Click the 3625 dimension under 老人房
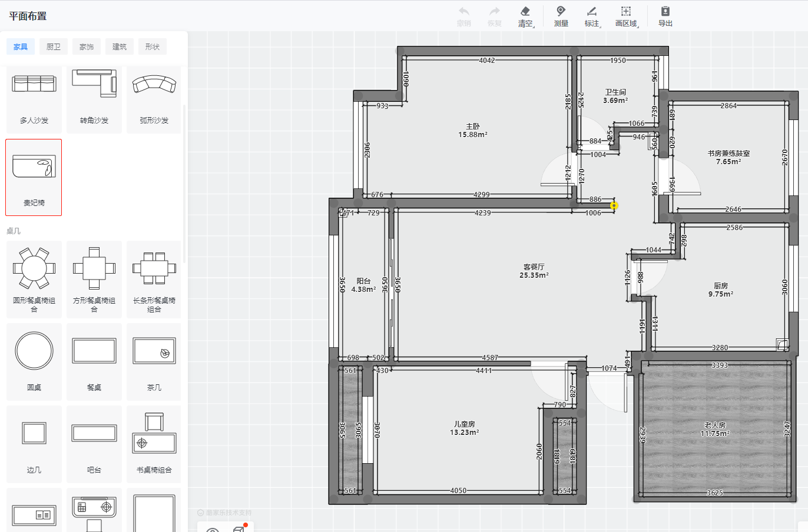 pos(715,493)
